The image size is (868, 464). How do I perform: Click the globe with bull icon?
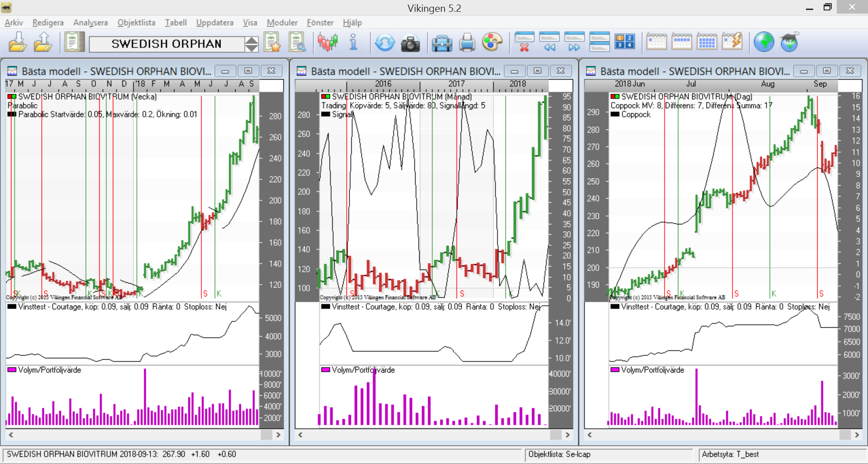coord(789,42)
